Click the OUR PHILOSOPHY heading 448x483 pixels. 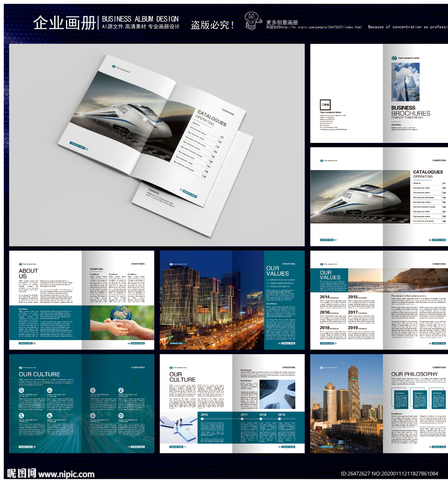(414, 374)
